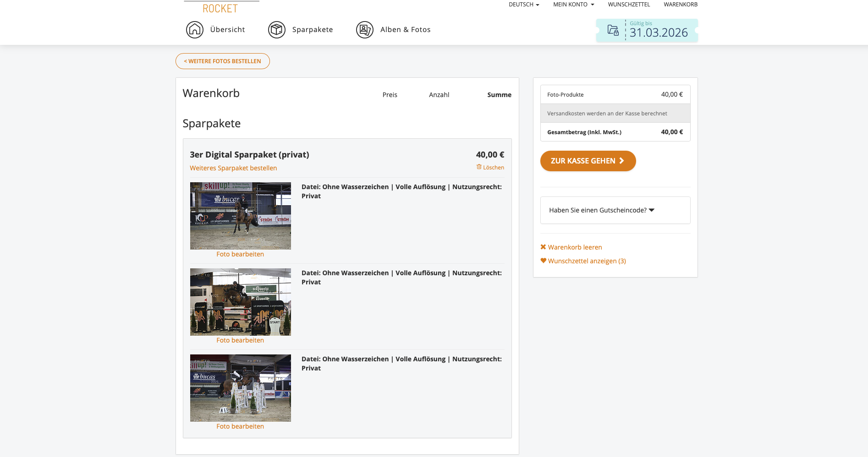Click the Alben & Fotos icon
This screenshot has height=457, width=868.
(365, 30)
